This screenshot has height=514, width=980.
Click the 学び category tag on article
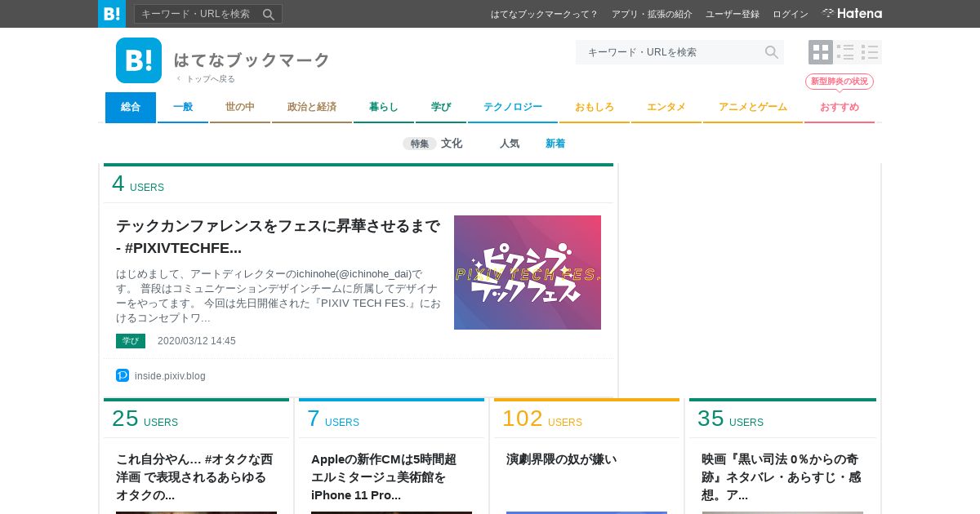131,341
